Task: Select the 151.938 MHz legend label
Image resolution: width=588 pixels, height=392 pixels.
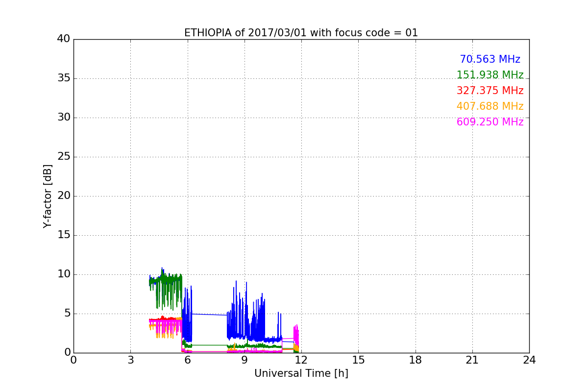Action: [490, 75]
